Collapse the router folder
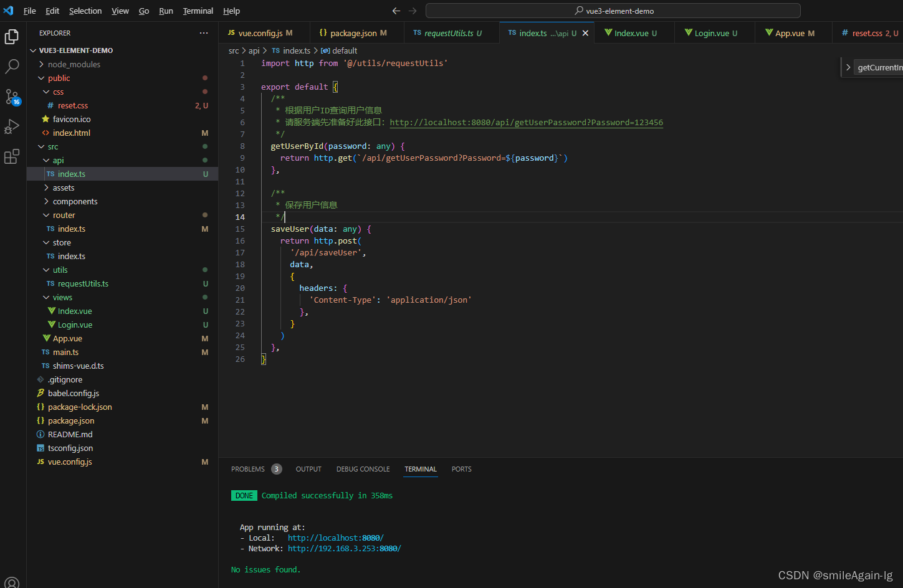This screenshot has height=588, width=903. pos(46,215)
